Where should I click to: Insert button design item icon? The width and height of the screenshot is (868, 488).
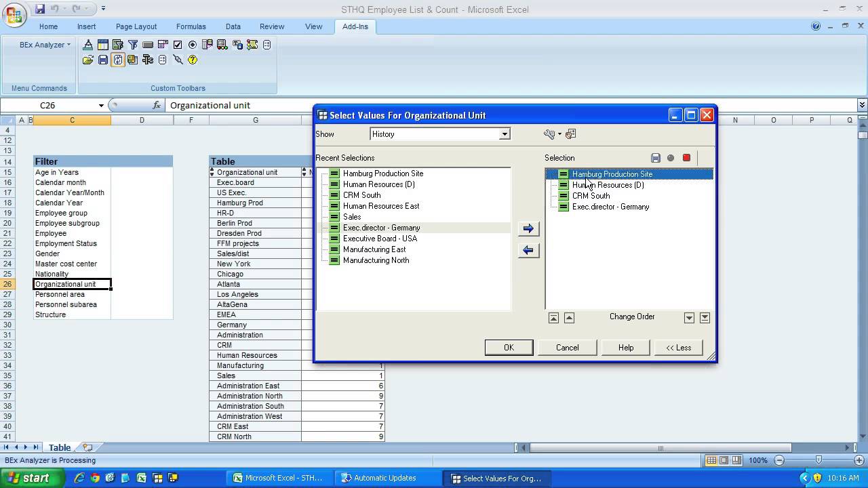[x=148, y=45]
